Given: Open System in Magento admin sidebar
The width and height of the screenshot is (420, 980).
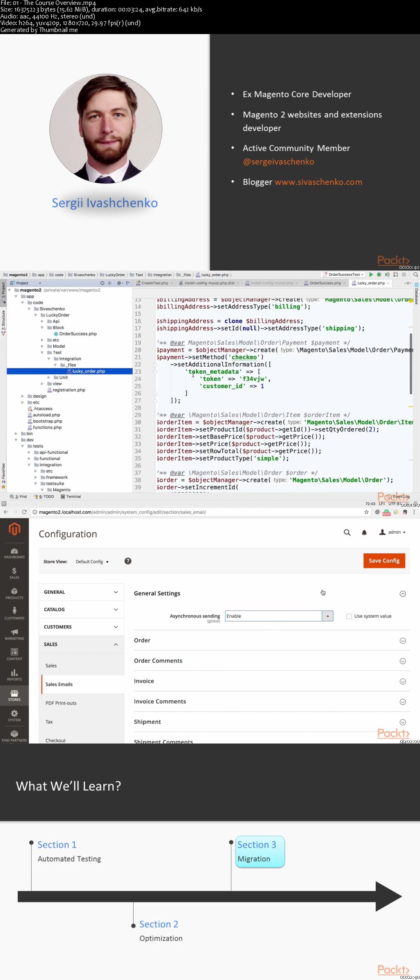Looking at the screenshot, I should point(14,716).
